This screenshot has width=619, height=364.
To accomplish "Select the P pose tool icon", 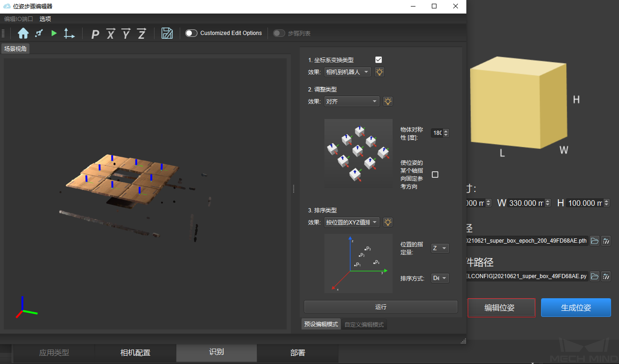I will tap(95, 34).
